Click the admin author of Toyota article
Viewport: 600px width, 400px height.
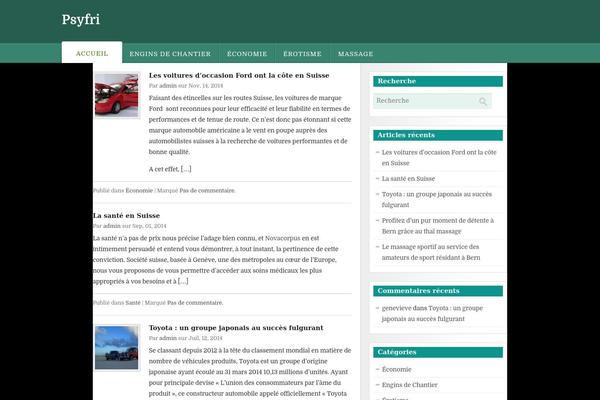click(168, 338)
